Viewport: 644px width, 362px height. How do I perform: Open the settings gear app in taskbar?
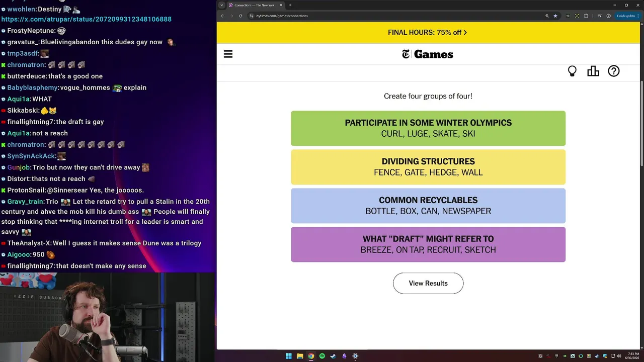tap(355, 356)
